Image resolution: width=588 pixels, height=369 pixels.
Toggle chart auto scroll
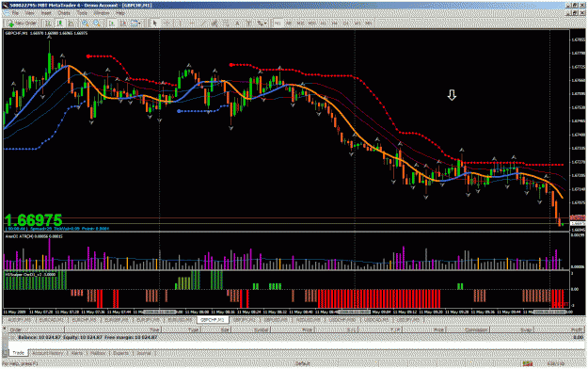coord(111,24)
